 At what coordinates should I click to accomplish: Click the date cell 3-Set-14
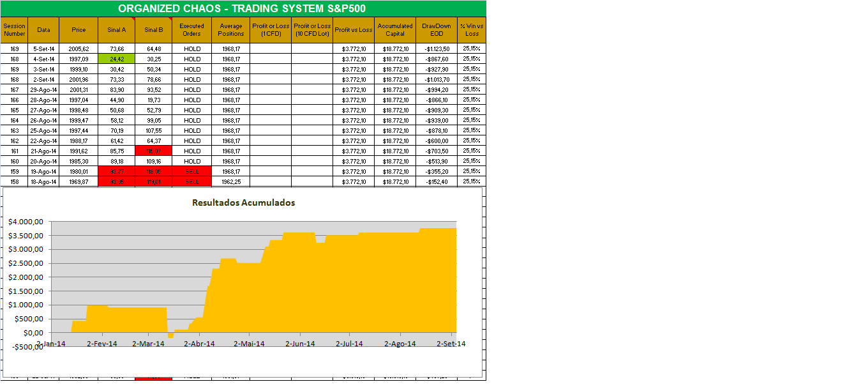[44, 69]
